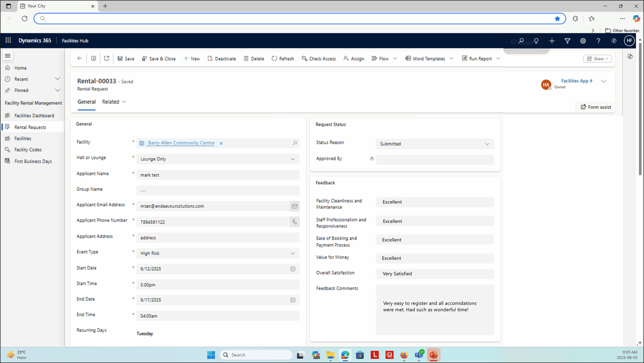The height and width of the screenshot is (363, 644).
Task: Expand the Recent section in sidebar
Action: point(57,79)
